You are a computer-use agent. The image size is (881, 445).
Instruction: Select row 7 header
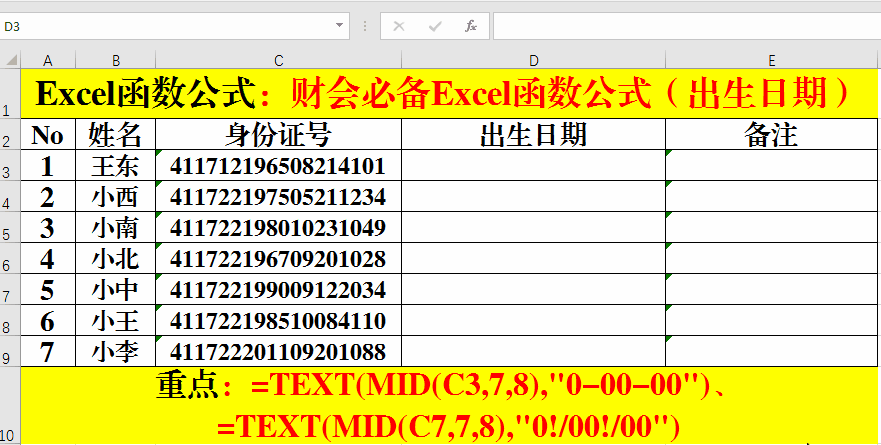10,289
